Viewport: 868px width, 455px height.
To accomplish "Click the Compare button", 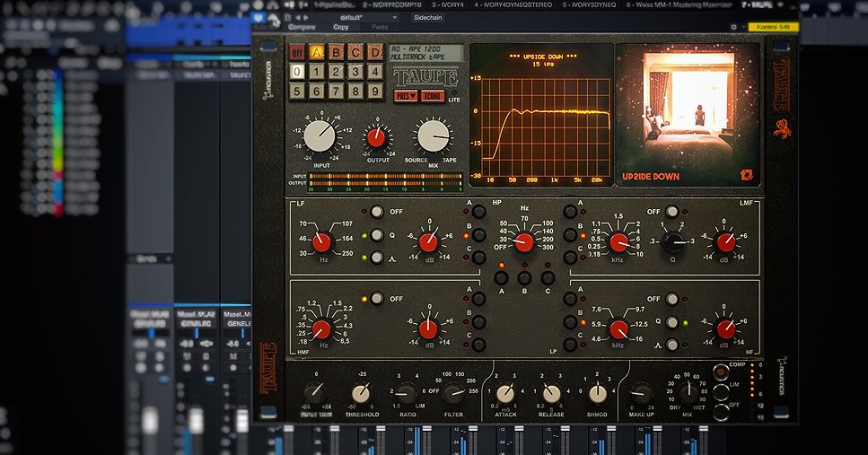I will pos(302,27).
